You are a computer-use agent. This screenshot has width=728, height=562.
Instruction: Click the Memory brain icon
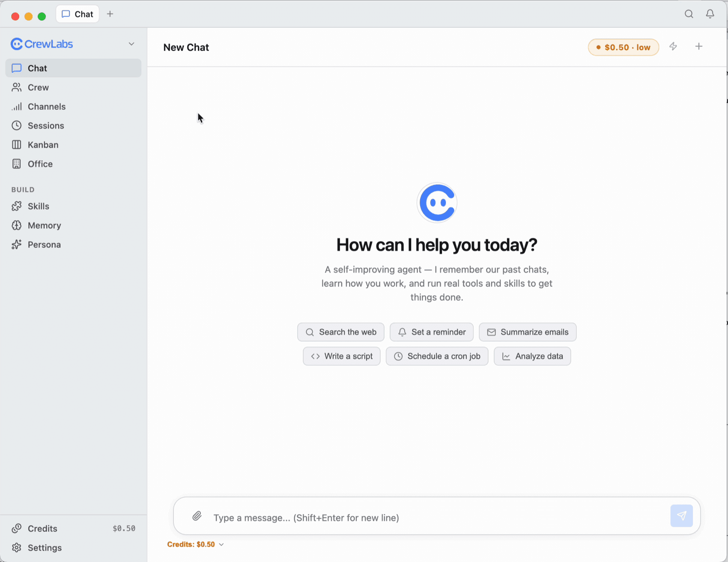point(17,225)
